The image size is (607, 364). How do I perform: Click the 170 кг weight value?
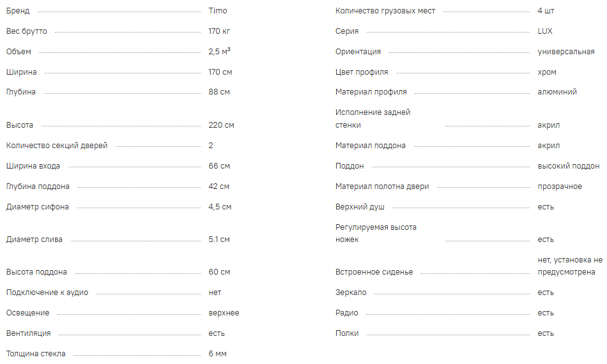point(220,31)
